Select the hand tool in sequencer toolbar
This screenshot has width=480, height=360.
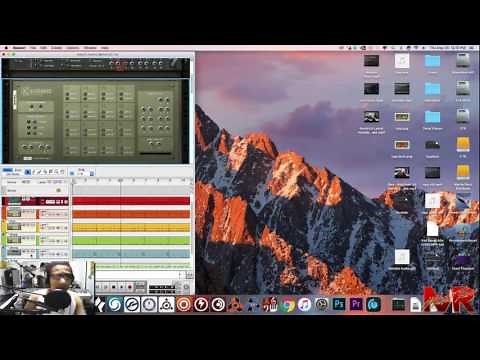62,172
